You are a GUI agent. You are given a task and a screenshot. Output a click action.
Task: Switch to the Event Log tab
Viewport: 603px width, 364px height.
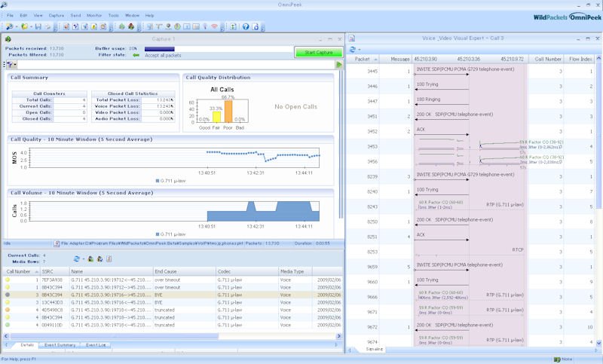pos(96,344)
